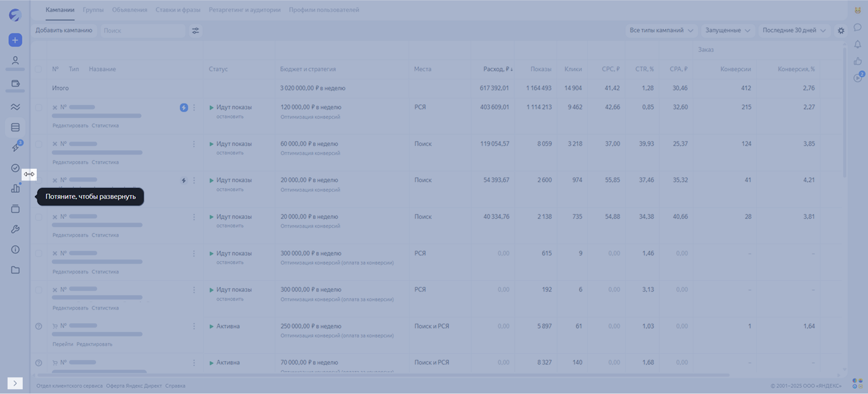Open the checkmark-circle sidebar icon
The image size is (868, 394).
(x=15, y=168)
